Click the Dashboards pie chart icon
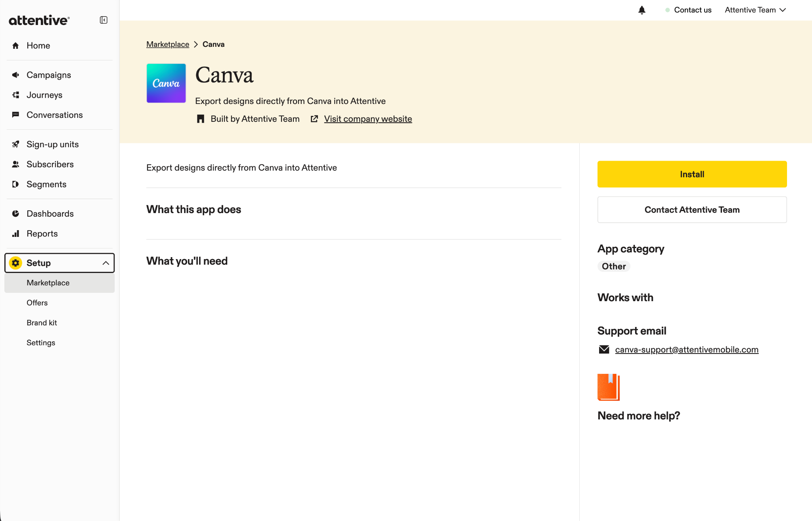The image size is (812, 521). pyautogui.click(x=15, y=213)
